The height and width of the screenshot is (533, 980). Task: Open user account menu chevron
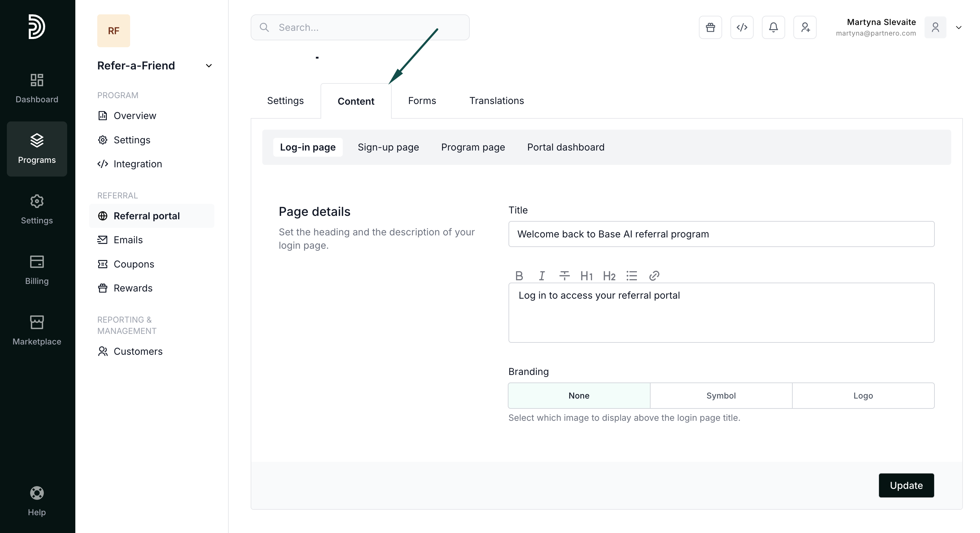tap(959, 27)
